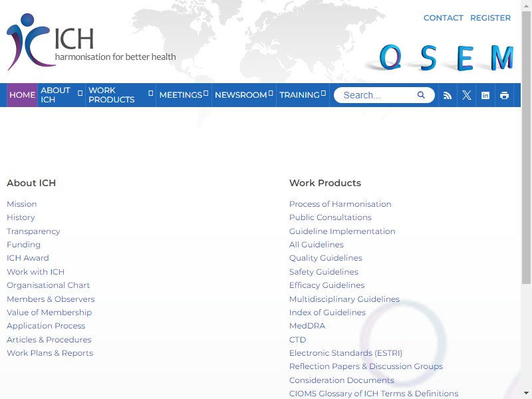Expand the About ICH menu arrow

pyautogui.click(x=80, y=93)
